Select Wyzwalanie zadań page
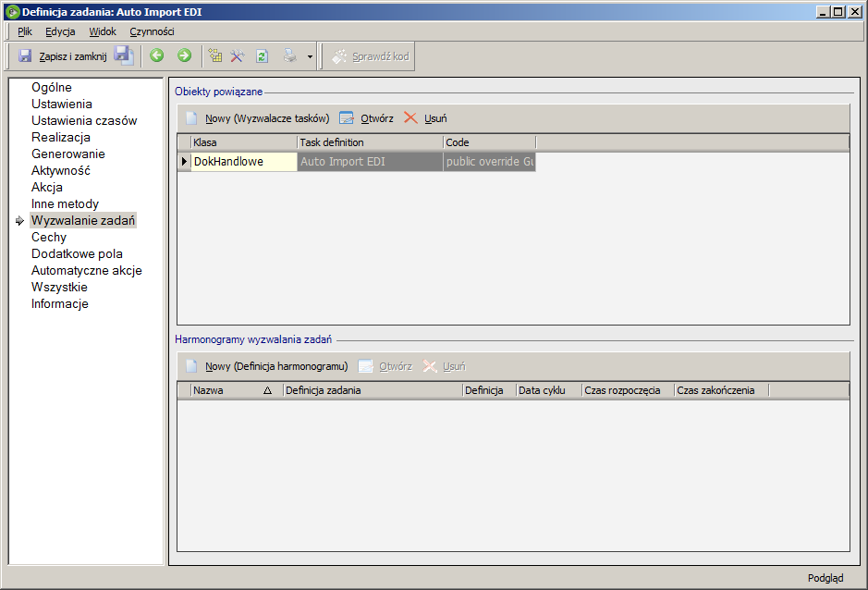The width and height of the screenshot is (868, 590). (83, 220)
